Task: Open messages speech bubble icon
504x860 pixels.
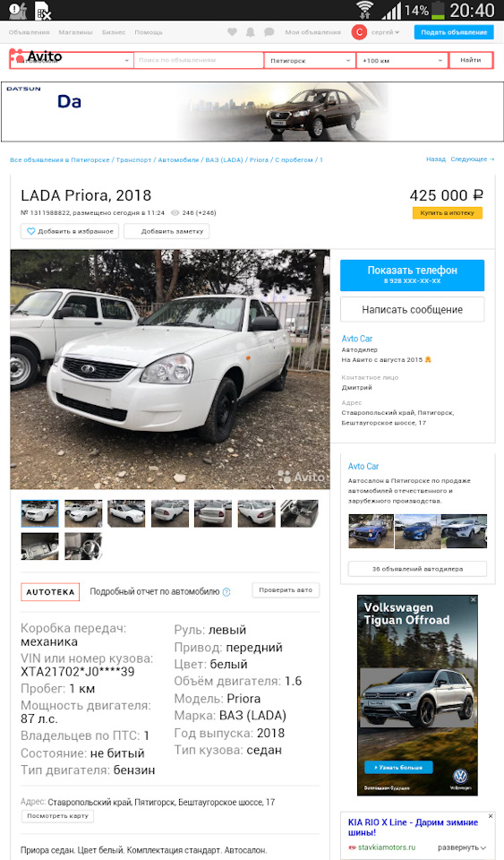Action: coord(269,32)
